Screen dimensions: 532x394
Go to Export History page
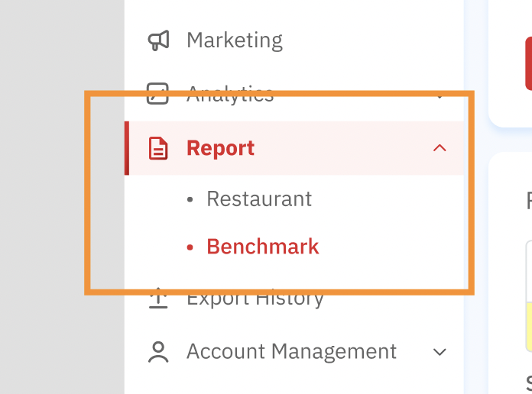coord(255,299)
